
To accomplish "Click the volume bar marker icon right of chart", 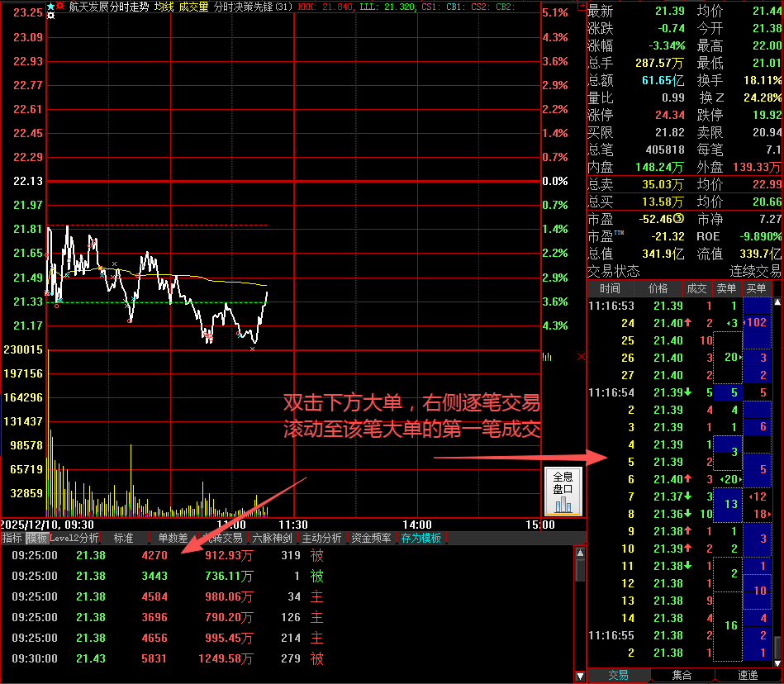I will pos(547,357).
